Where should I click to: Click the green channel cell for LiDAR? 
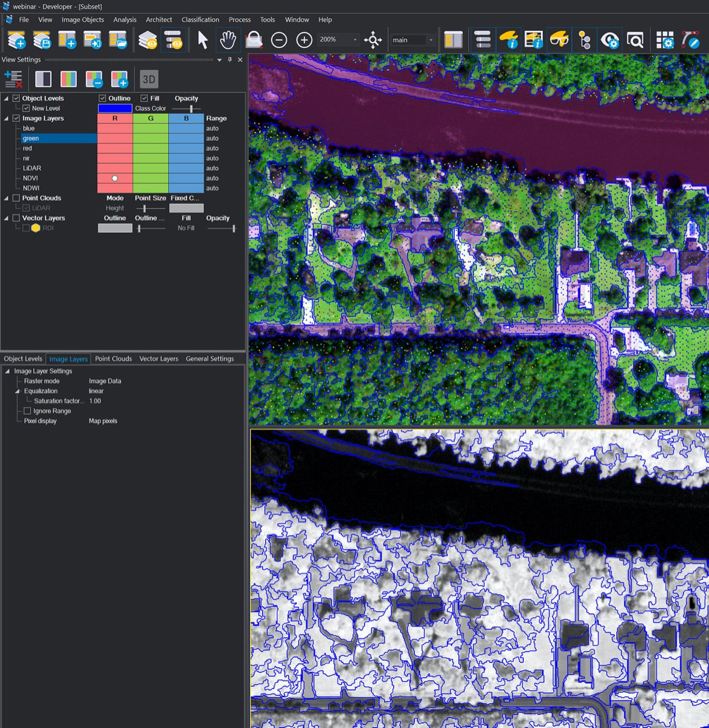(150, 168)
